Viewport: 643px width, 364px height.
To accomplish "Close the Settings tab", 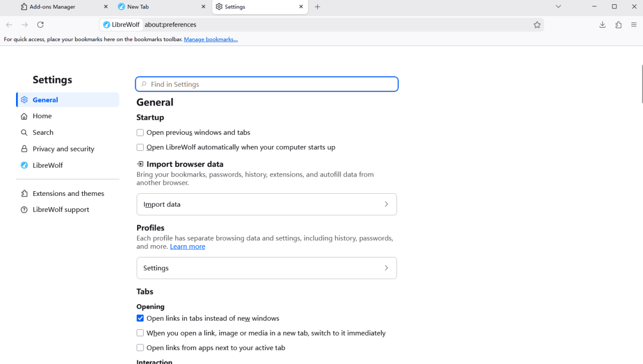I will pyautogui.click(x=301, y=7).
